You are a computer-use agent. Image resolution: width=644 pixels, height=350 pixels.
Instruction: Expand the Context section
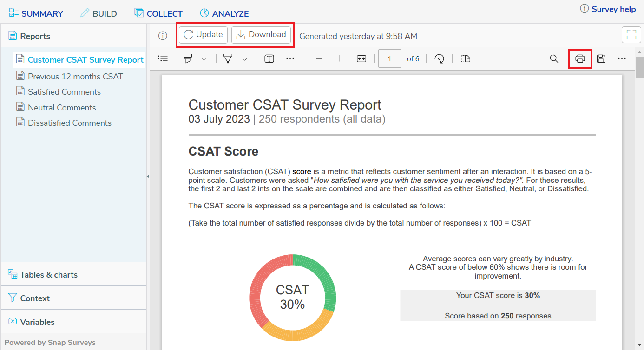coord(34,298)
